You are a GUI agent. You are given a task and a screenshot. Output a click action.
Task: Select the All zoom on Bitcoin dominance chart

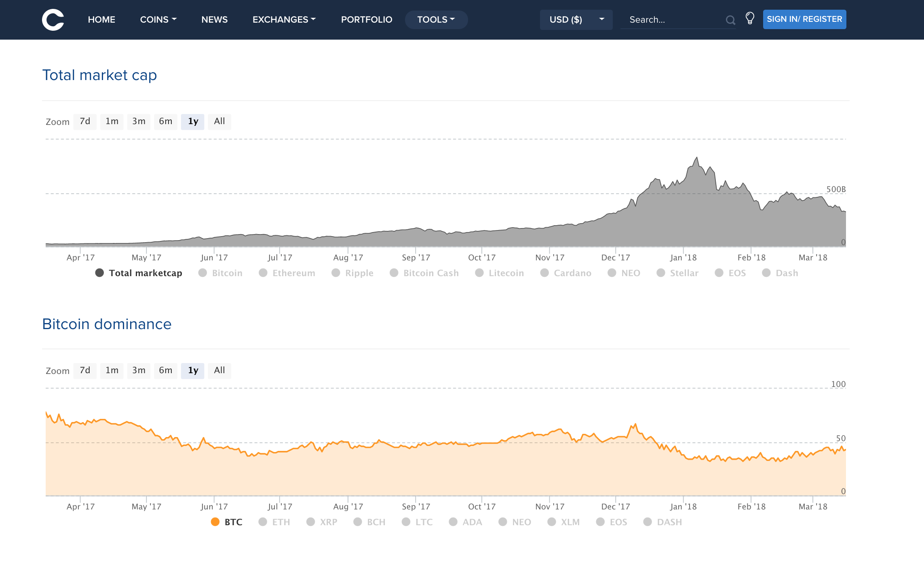tap(219, 370)
